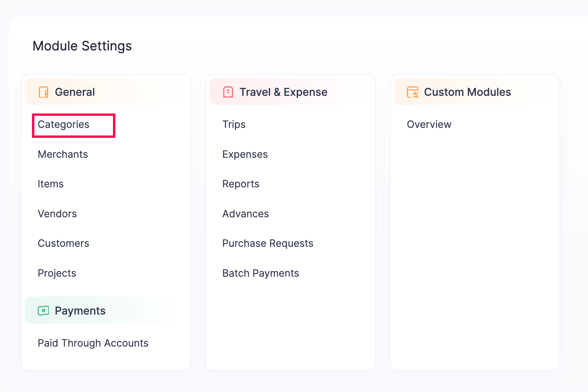The height and width of the screenshot is (392, 588).
Task: Go to Reports module settings
Action: point(241,184)
